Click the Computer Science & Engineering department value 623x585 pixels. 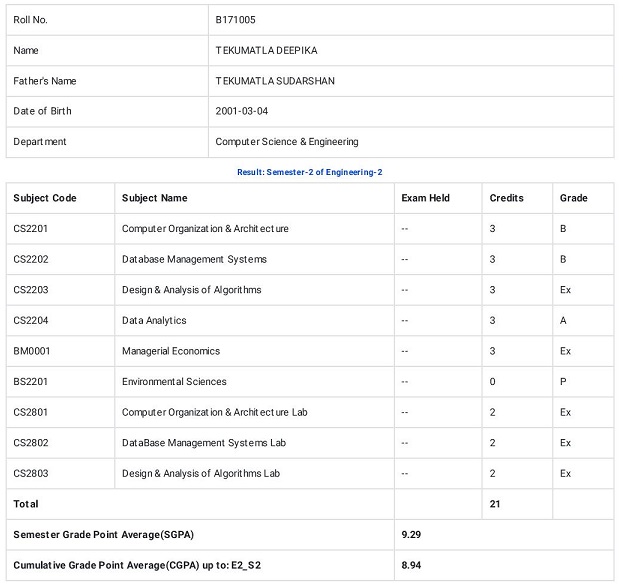[287, 142]
